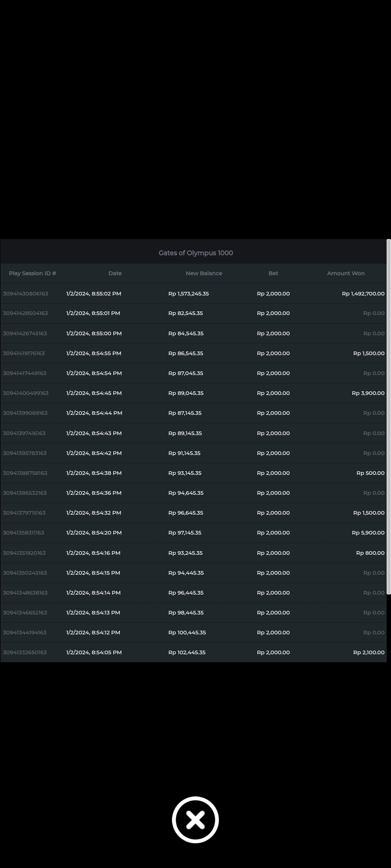The width and height of the screenshot is (391, 868).
Task: Open play session 30941332650163
Action: pyautogui.click(x=25, y=652)
